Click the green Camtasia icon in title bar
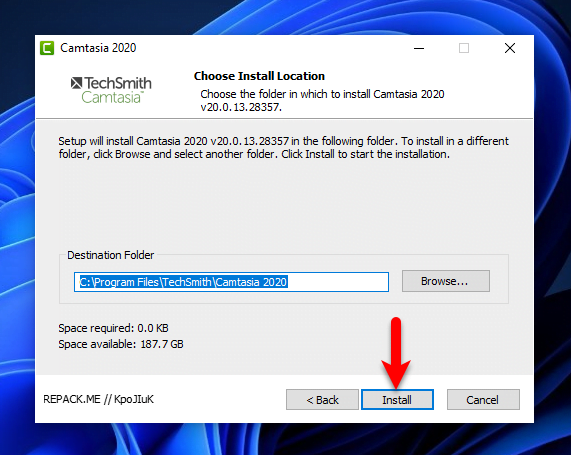The image size is (571, 455). [x=47, y=48]
